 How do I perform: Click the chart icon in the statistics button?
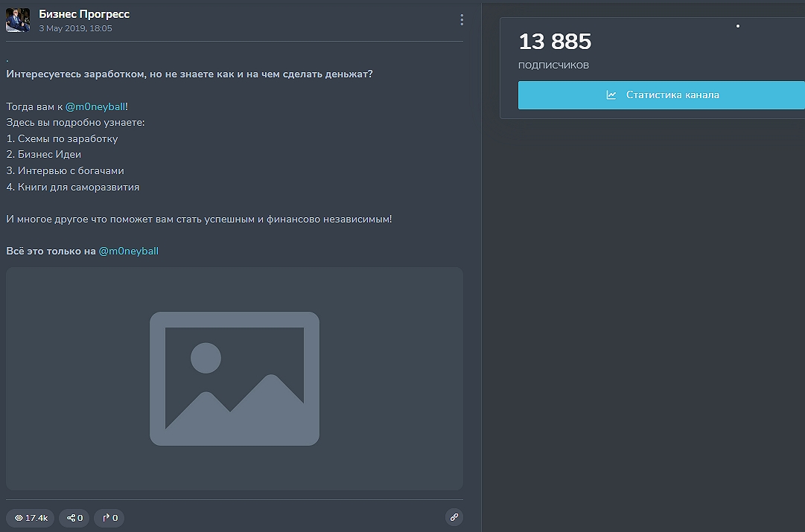click(611, 95)
